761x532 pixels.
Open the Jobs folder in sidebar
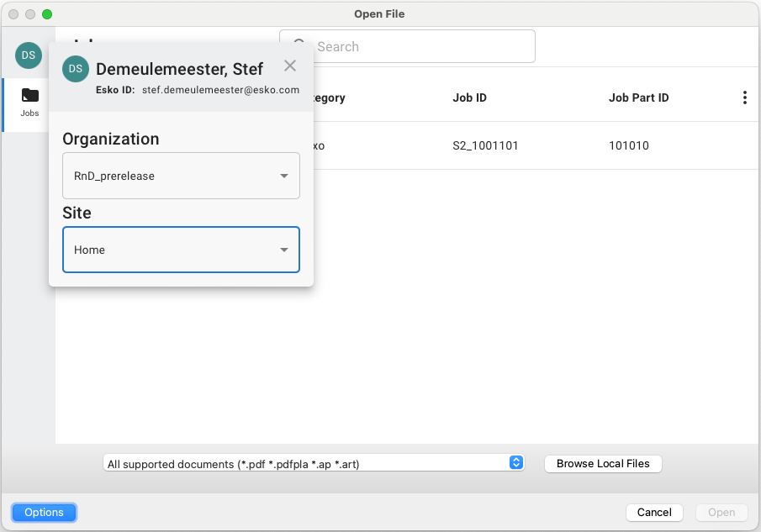point(29,103)
